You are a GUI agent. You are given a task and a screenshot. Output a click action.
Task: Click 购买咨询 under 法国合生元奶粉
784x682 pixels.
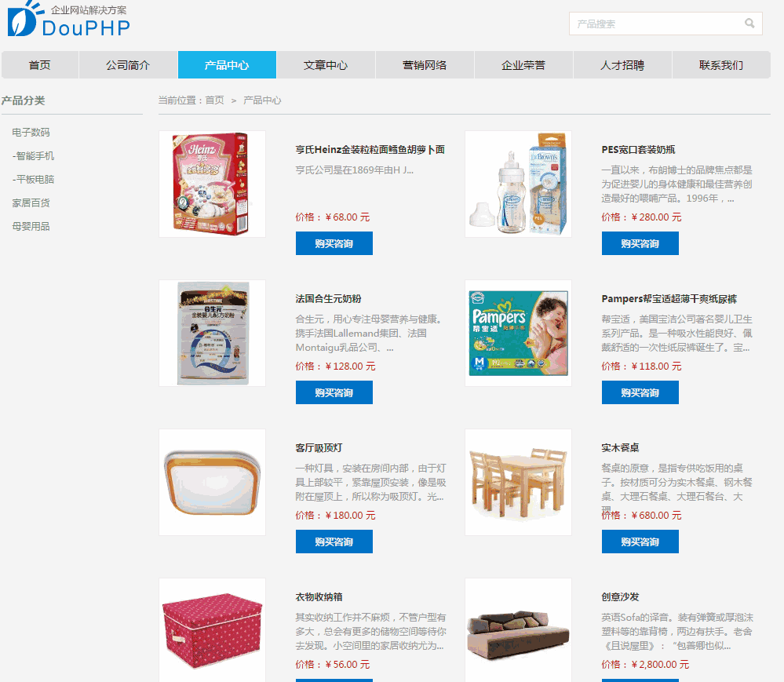click(x=334, y=392)
